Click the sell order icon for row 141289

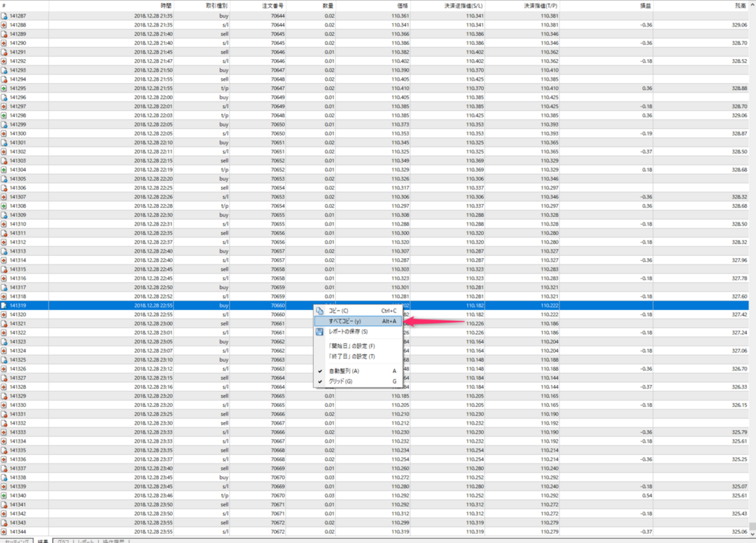pos(4,34)
